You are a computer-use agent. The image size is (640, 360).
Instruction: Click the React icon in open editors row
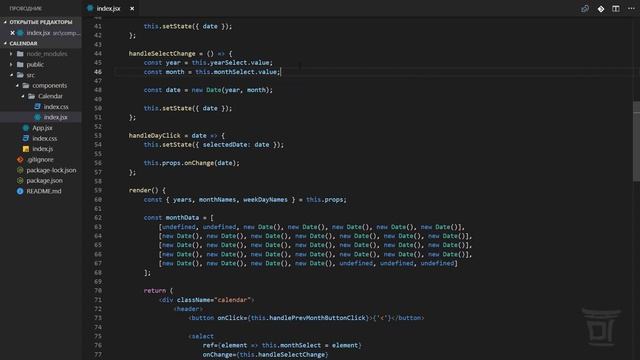[20, 33]
